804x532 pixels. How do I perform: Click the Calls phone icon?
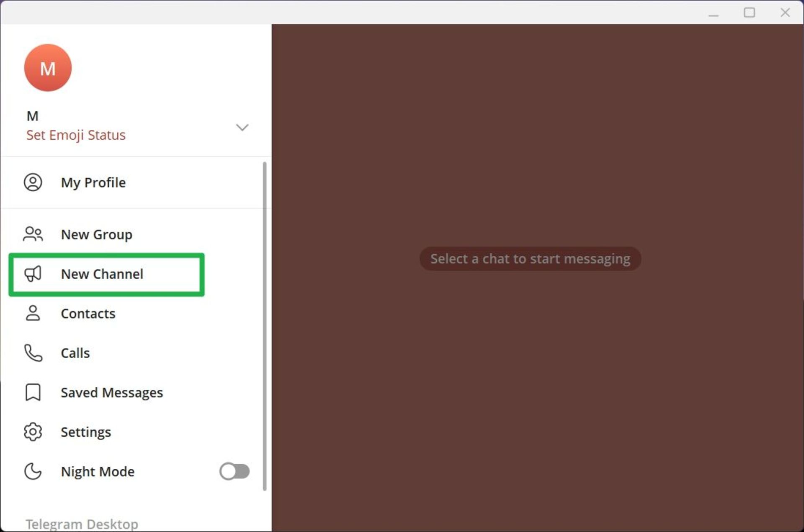click(x=33, y=353)
